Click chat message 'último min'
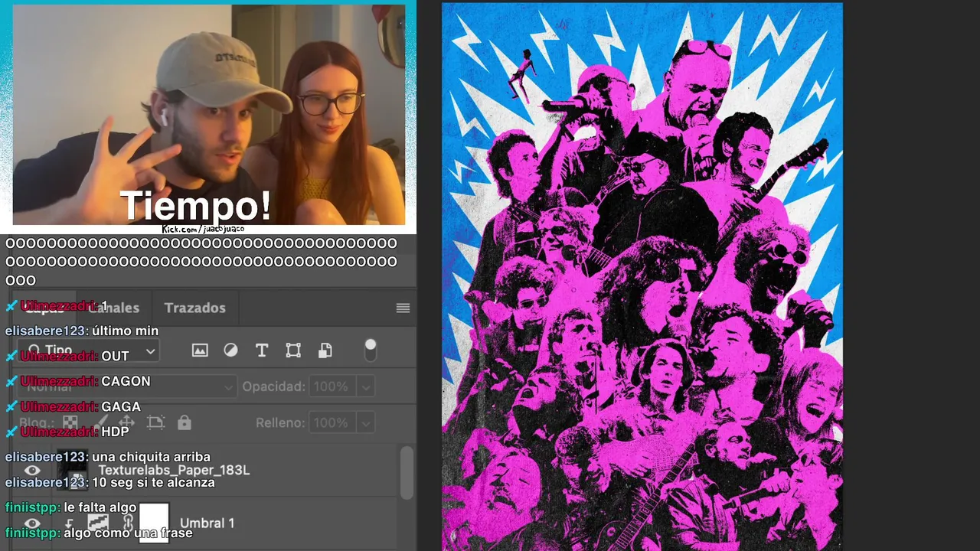The image size is (980, 551). click(x=125, y=331)
